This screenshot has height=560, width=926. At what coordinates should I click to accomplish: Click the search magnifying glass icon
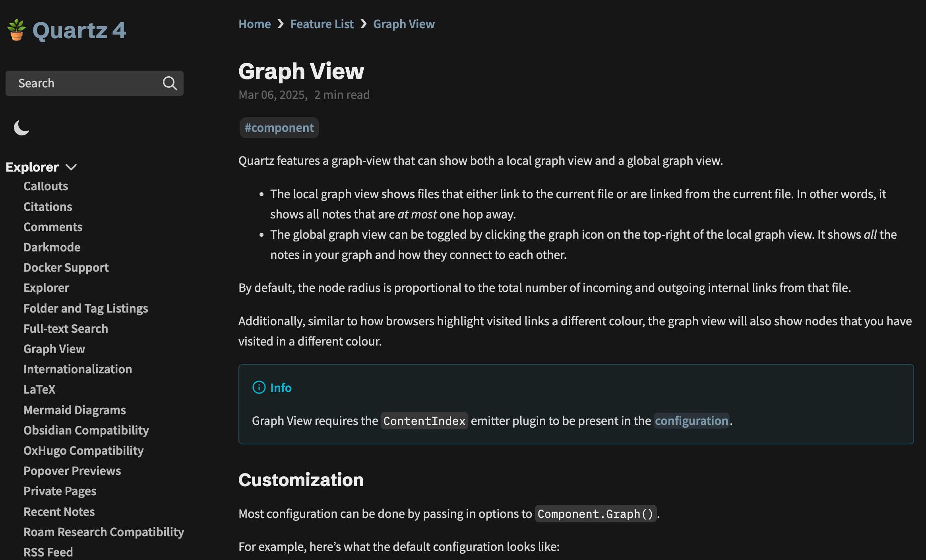170,83
